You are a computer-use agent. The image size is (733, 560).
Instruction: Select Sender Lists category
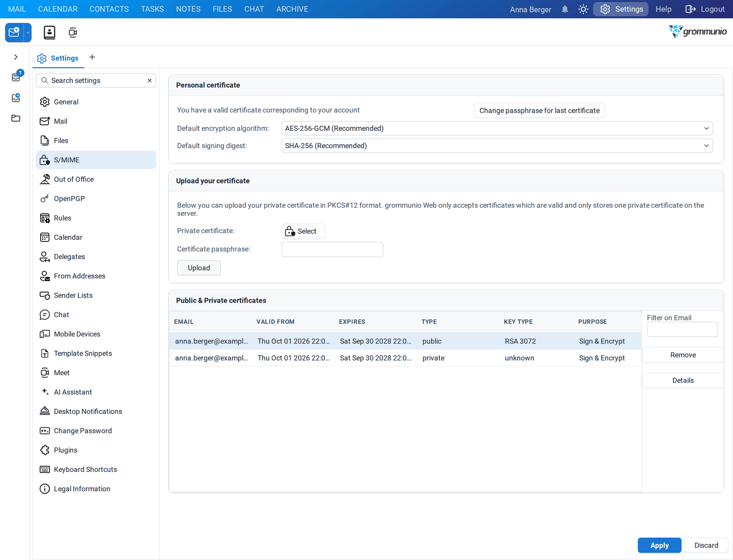(96, 295)
